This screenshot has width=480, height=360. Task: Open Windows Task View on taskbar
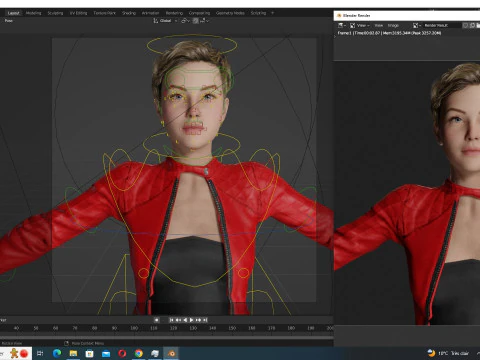[40, 353]
